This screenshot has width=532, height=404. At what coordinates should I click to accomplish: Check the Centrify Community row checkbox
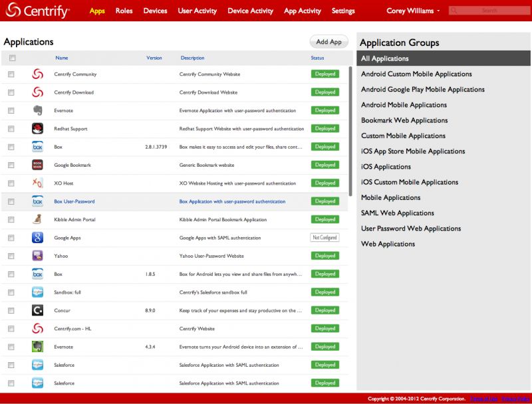11,74
